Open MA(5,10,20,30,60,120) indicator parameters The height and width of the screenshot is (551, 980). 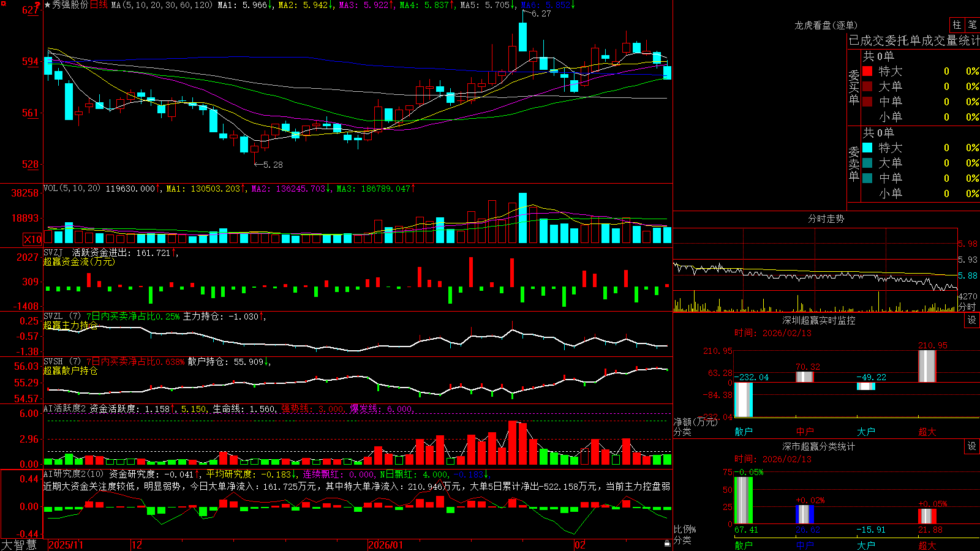pos(162,5)
